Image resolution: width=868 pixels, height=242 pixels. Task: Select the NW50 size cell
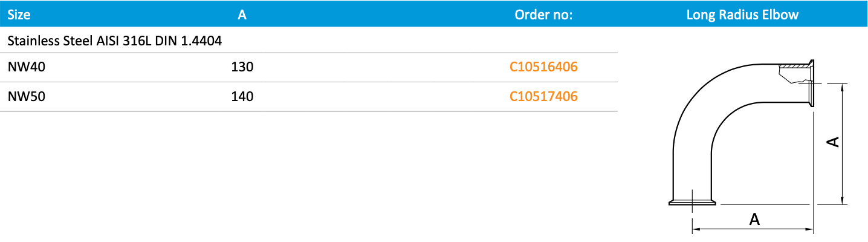(x=27, y=96)
